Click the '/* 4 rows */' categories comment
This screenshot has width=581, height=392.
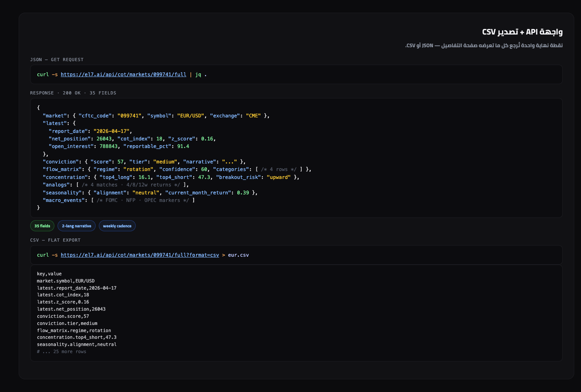(x=279, y=169)
